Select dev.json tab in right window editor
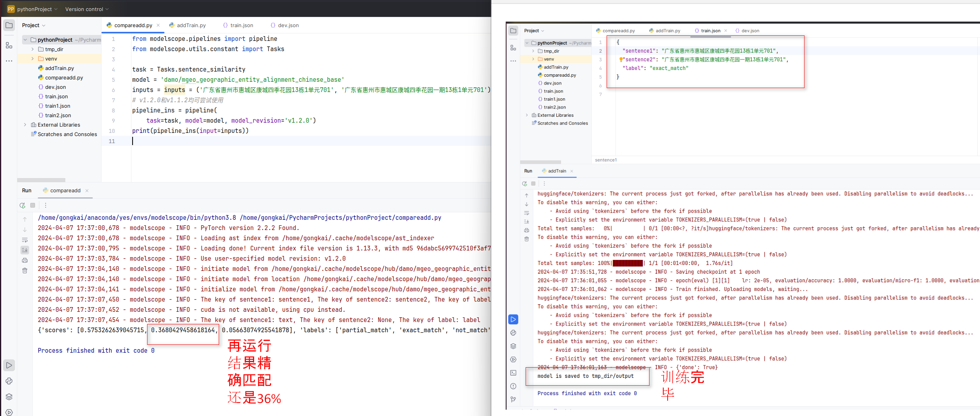Image resolution: width=980 pixels, height=416 pixels. (x=747, y=31)
